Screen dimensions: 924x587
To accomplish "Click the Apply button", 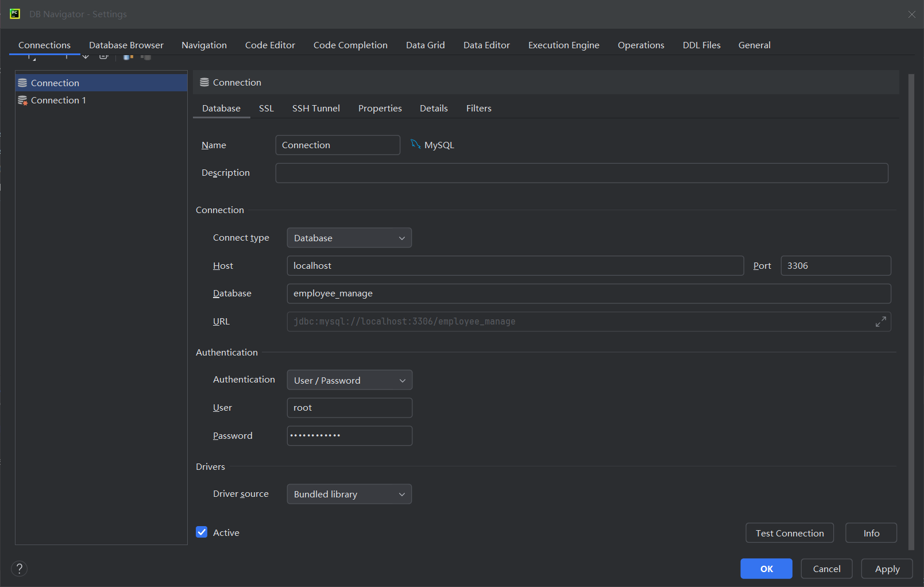I will pyautogui.click(x=887, y=569).
